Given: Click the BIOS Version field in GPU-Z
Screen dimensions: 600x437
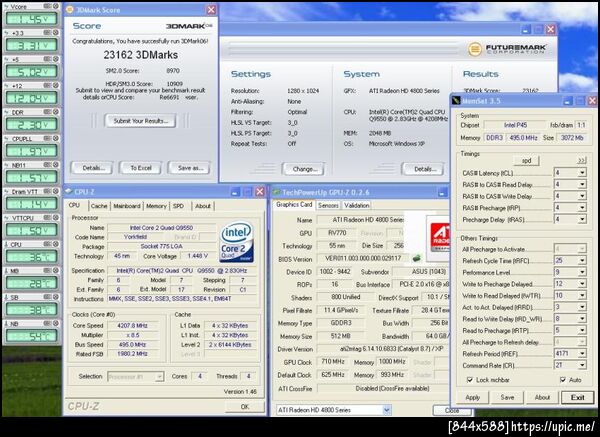Looking at the screenshot, I should [362, 258].
